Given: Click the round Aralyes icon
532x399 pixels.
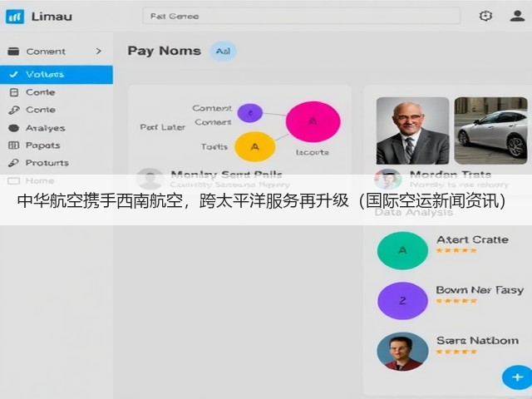Looking at the screenshot, I should point(13,128).
